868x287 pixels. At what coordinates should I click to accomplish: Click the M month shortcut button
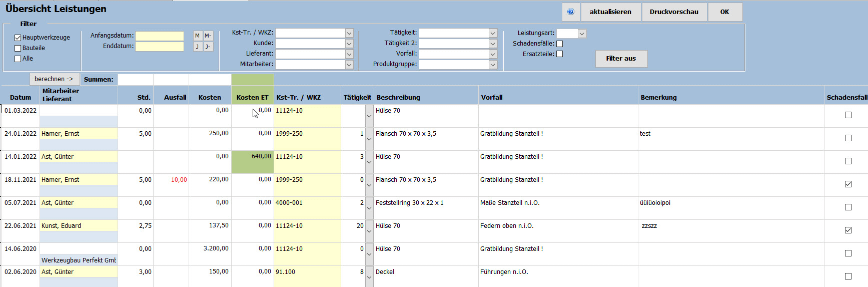[197, 36]
